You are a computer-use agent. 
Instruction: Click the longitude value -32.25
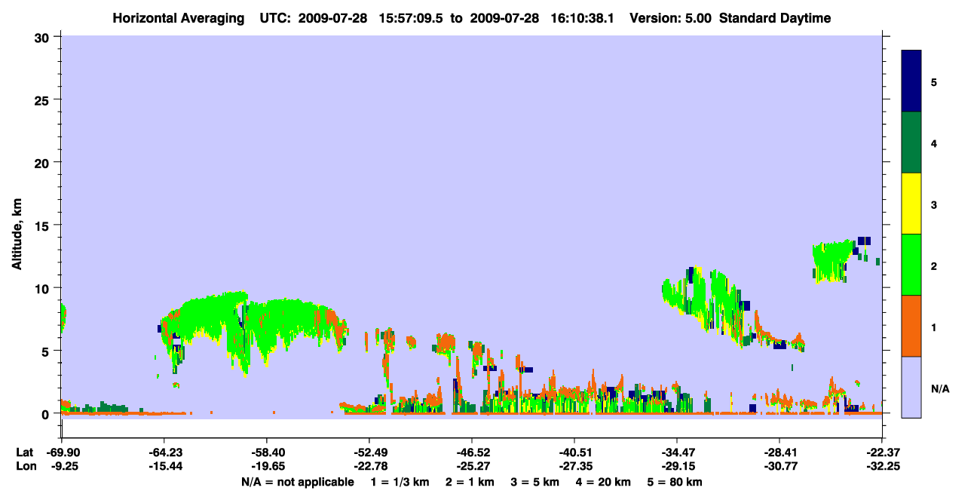tap(882, 467)
